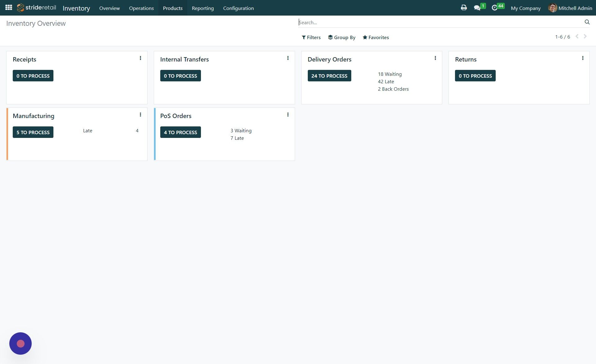The image size is (596, 364).
Task: Open the apps grid menu
Action: (x=8, y=7)
